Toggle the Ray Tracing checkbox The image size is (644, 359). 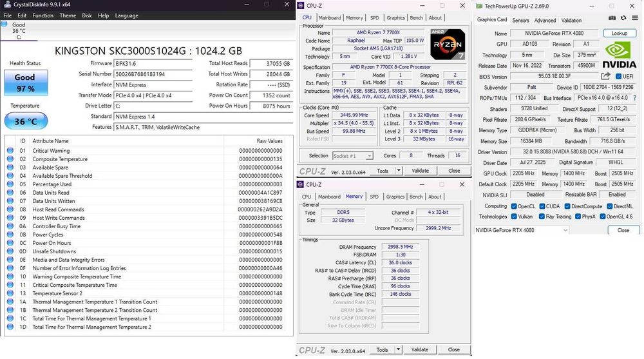[x=542, y=217]
